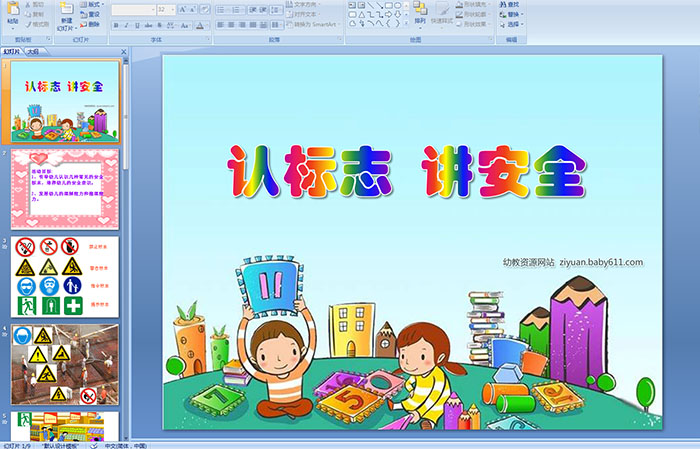Click the Decrease Indent icon
The image size is (700, 449).
(x=253, y=9)
